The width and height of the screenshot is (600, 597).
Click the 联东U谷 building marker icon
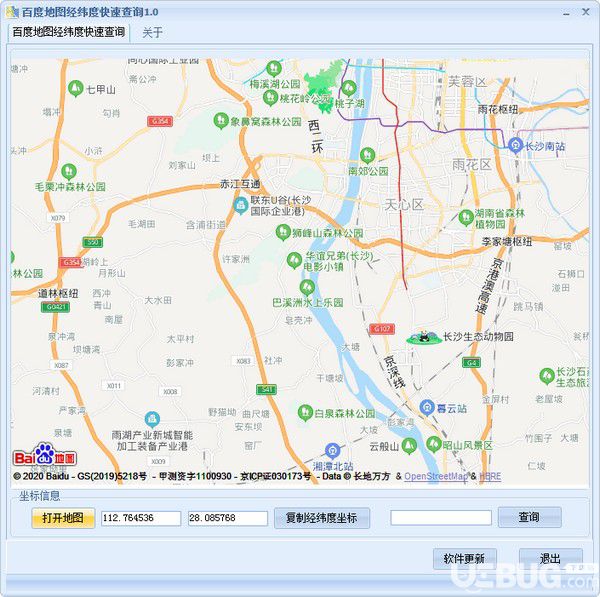241,206
